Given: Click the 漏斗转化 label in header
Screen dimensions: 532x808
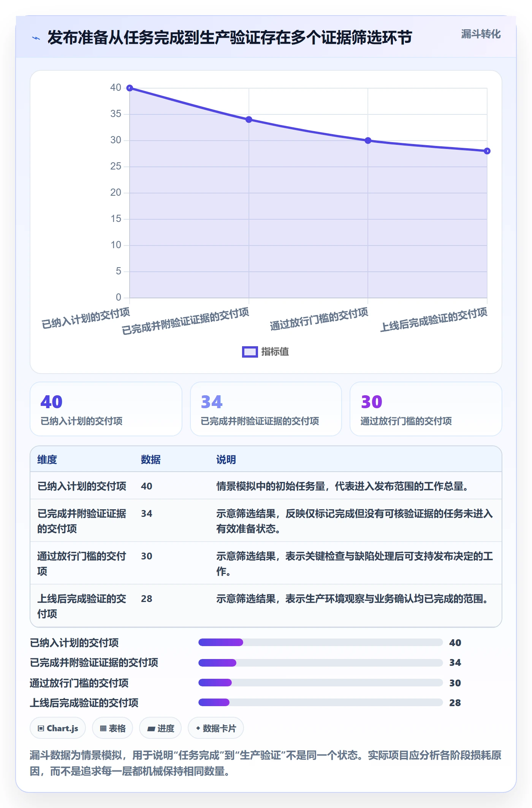Looking at the screenshot, I should click(481, 34).
